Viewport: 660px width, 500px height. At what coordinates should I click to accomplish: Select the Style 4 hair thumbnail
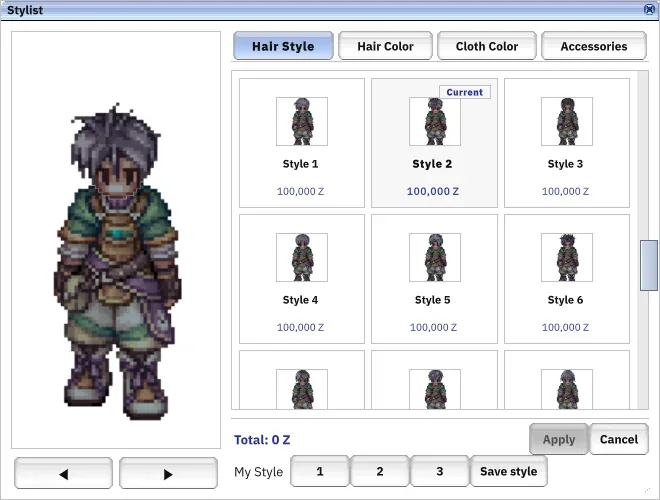302,258
